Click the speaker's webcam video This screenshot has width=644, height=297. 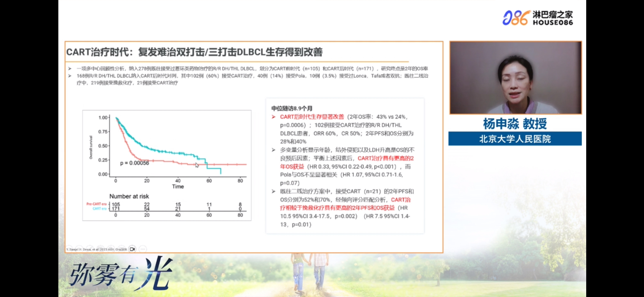point(515,78)
